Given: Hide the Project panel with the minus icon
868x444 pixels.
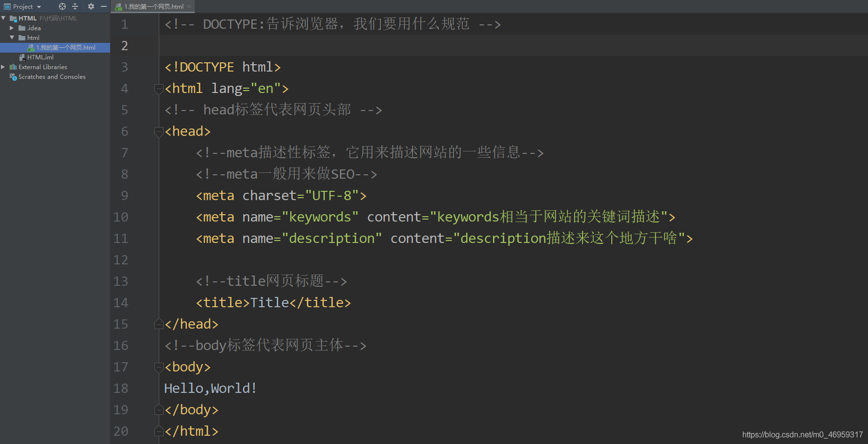Looking at the screenshot, I should [104, 6].
